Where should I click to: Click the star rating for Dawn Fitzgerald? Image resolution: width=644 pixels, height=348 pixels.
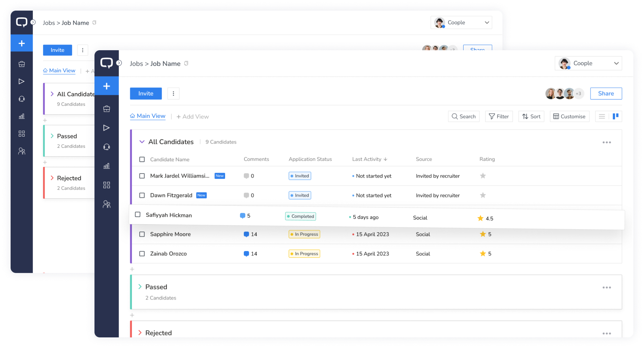tap(483, 195)
